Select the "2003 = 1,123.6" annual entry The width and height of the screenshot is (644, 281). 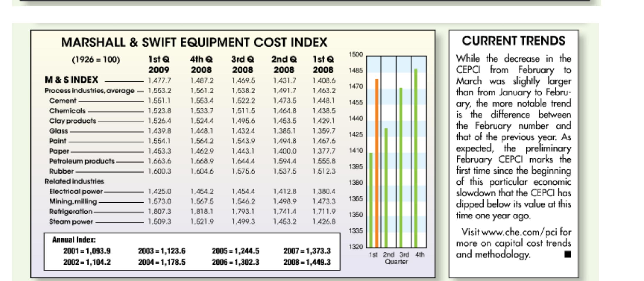[x=162, y=251]
